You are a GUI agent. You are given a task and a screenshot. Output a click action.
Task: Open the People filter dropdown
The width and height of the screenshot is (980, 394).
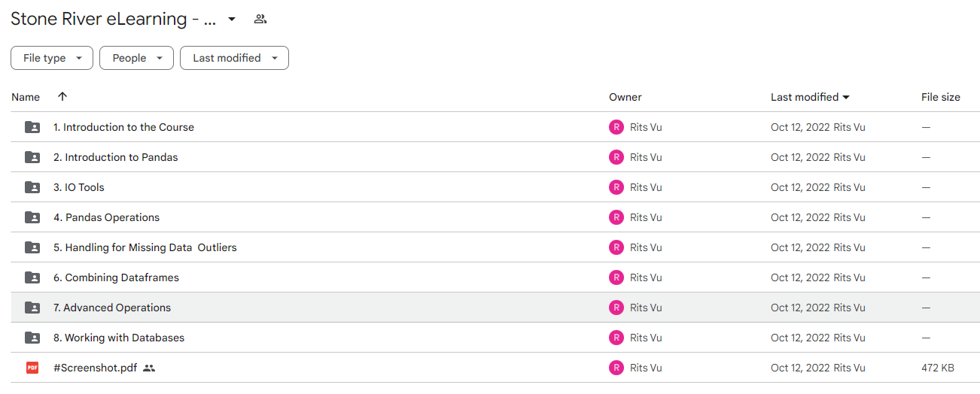[136, 58]
